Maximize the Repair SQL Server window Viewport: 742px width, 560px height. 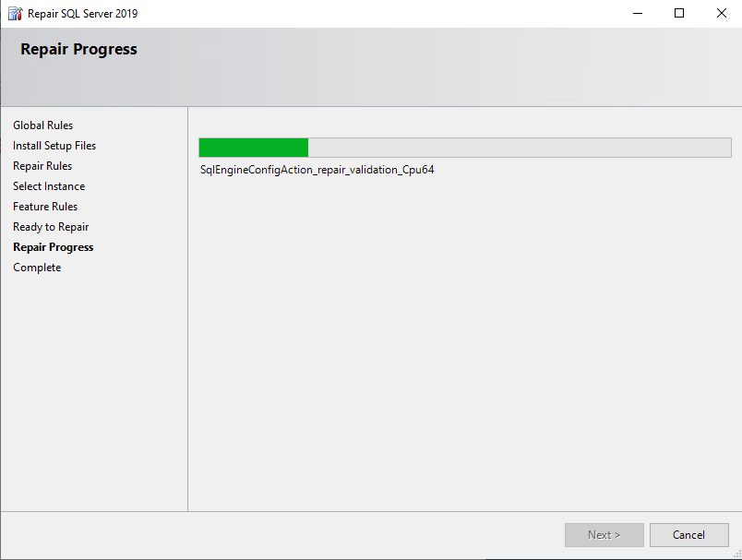(x=679, y=13)
